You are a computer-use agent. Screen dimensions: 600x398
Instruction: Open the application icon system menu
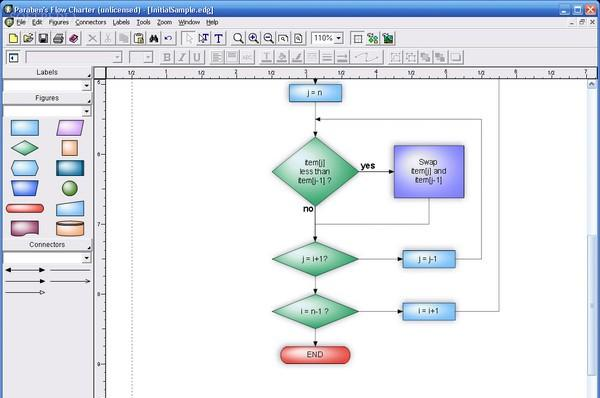tap(8, 9)
